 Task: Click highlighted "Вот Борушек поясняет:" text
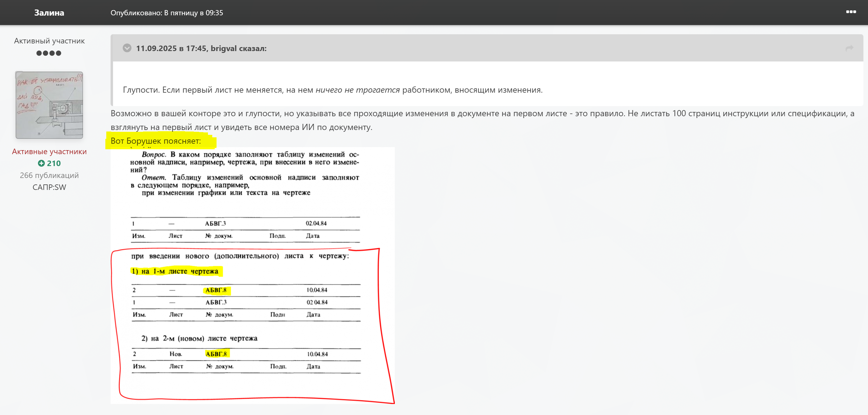156,141
